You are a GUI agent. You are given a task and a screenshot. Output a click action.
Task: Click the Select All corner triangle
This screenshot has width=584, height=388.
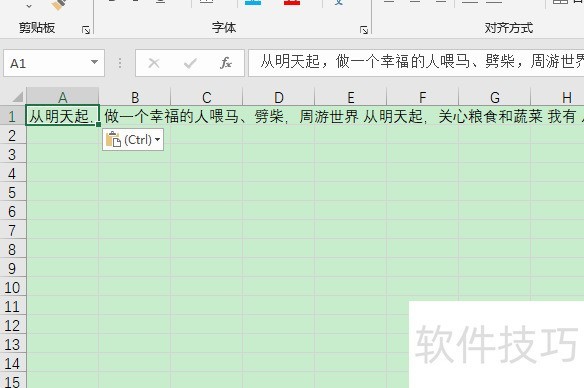(x=18, y=97)
